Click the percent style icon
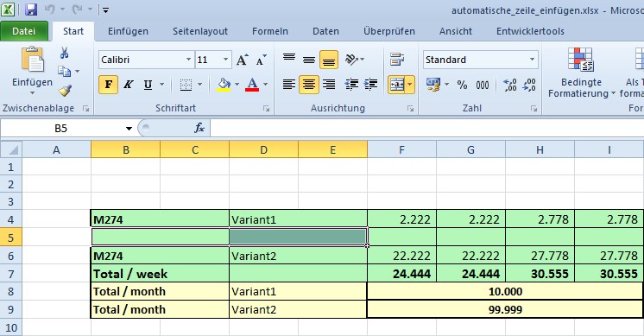Viewport: 644px width, 336px height. (x=462, y=85)
